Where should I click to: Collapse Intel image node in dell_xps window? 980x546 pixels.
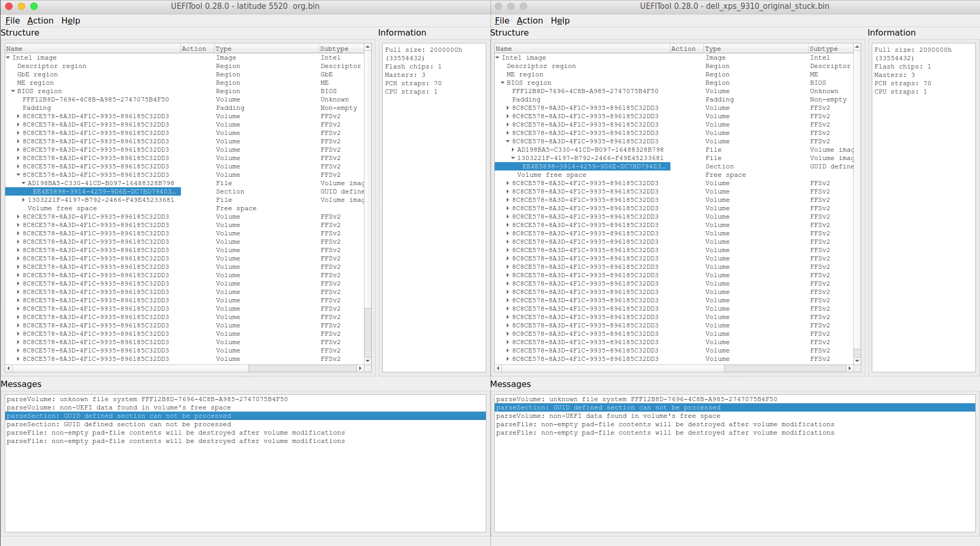(497, 58)
